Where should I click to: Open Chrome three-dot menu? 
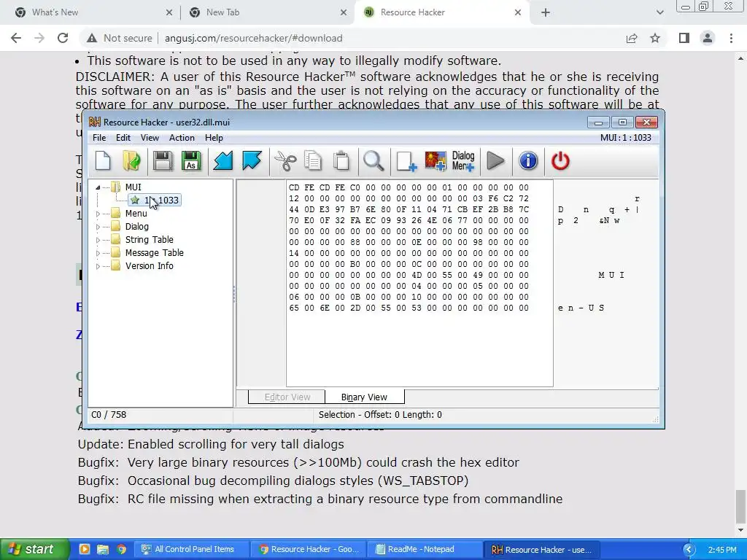(731, 38)
